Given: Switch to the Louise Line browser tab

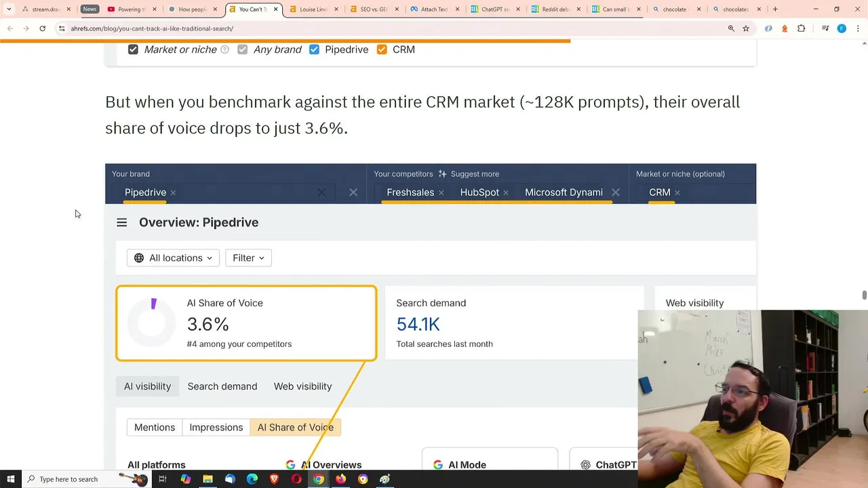Looking at the screenshot, I should click(313, 9).
